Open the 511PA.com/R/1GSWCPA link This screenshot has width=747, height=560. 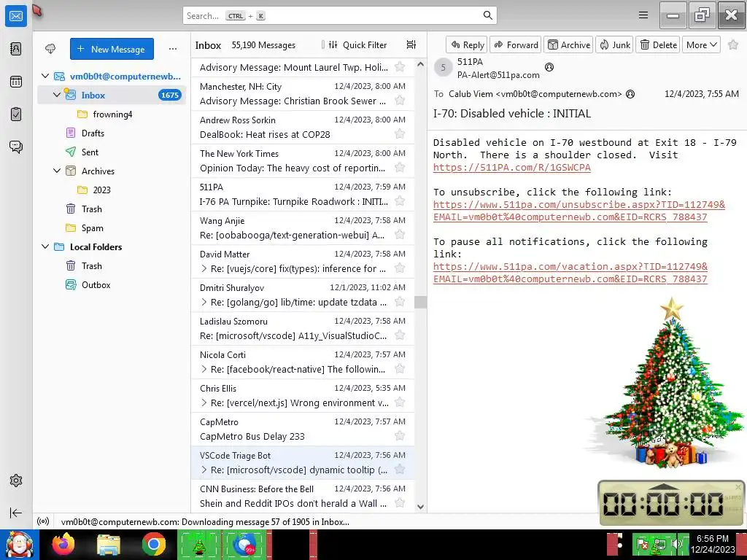[511, 168]
